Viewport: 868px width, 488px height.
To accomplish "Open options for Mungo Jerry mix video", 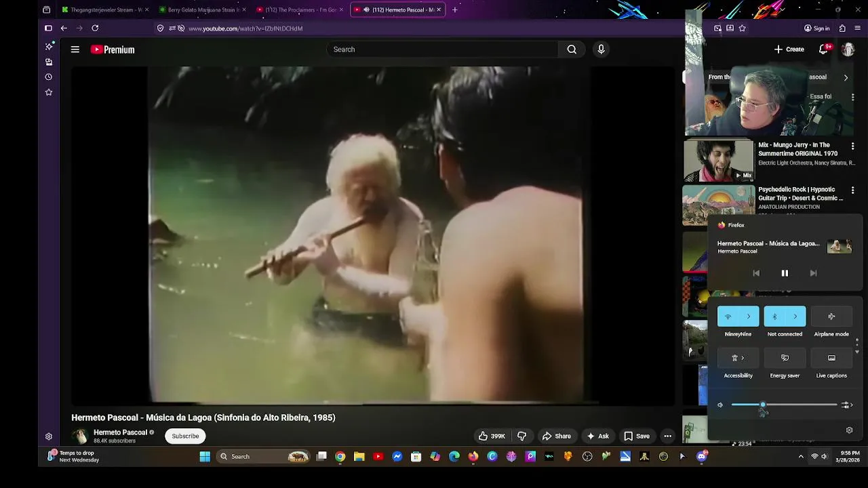I will click(x=853, y=146).
